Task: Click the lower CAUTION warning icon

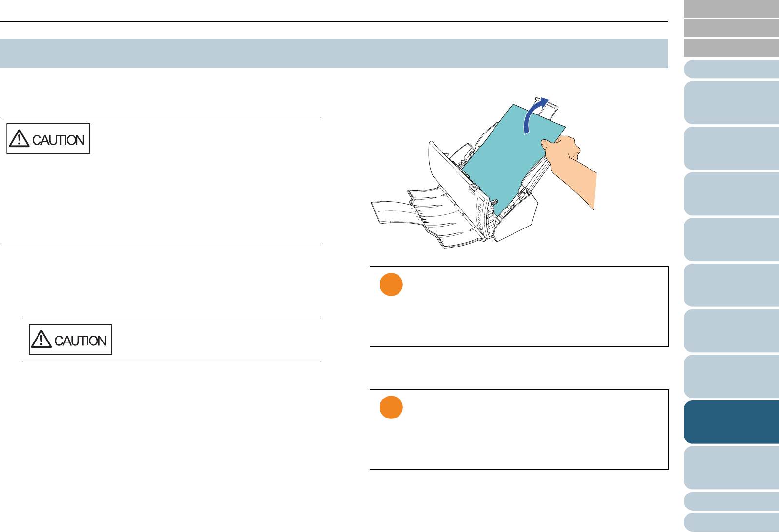Action: 70,340
